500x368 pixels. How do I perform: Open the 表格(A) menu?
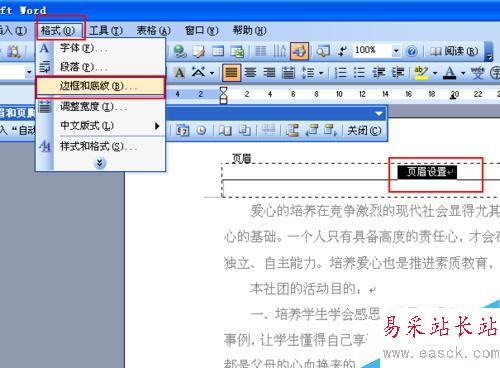point(154,31)
